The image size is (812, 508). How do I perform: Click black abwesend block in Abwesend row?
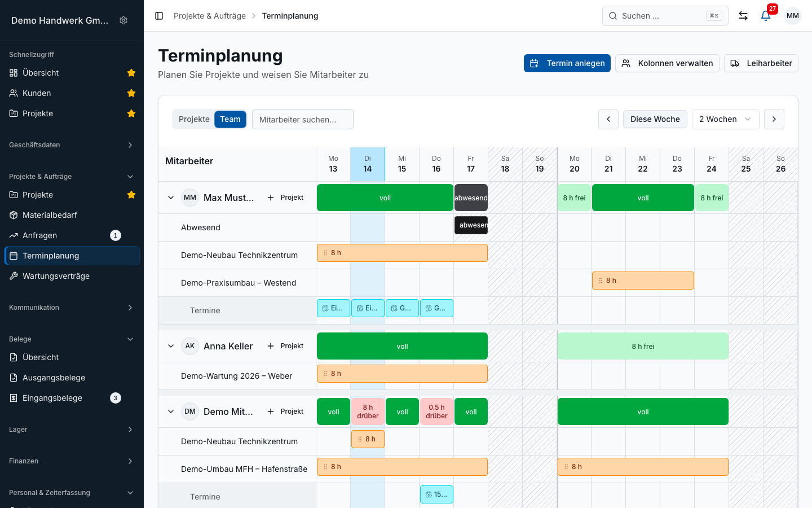click(x=471, y=225)
